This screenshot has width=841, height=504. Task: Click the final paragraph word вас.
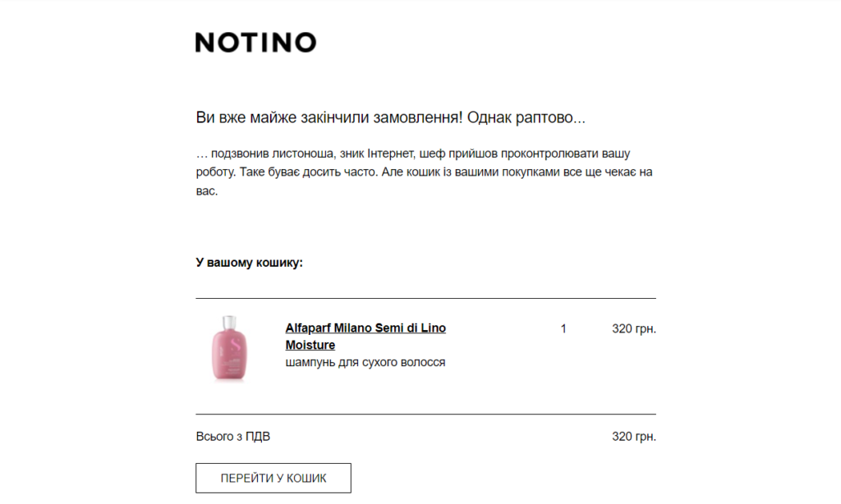206,191
